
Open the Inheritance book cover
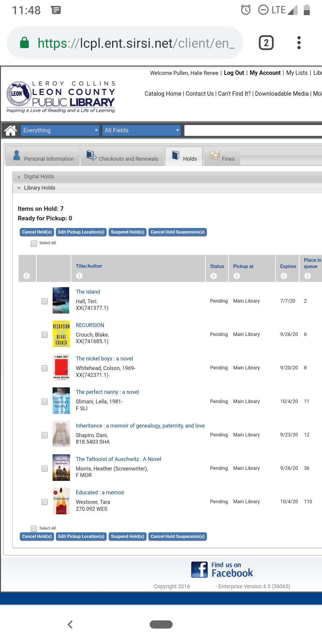click(x=61, y=434)
